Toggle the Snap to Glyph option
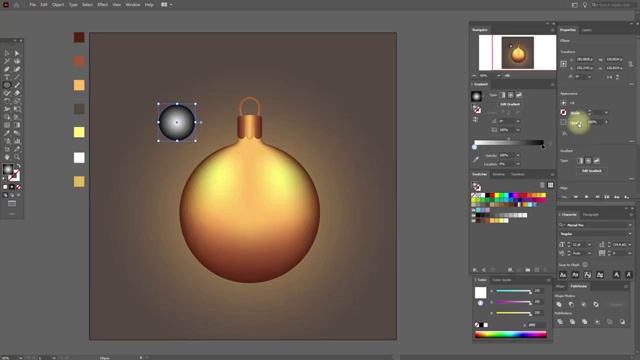Screen dimensions: 640x360 [585, 265]
